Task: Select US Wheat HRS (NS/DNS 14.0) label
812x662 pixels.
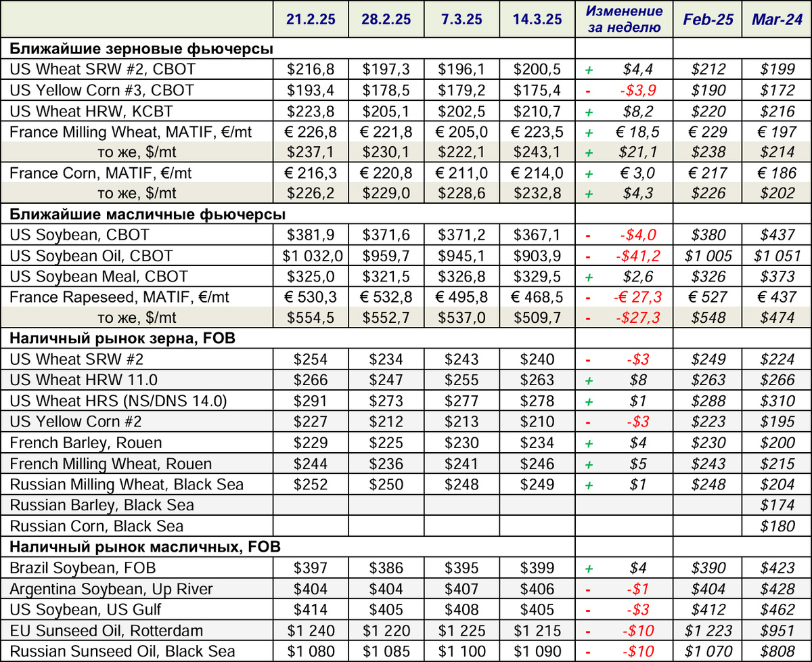Action: pyautogui.click(x=118, y=401)
